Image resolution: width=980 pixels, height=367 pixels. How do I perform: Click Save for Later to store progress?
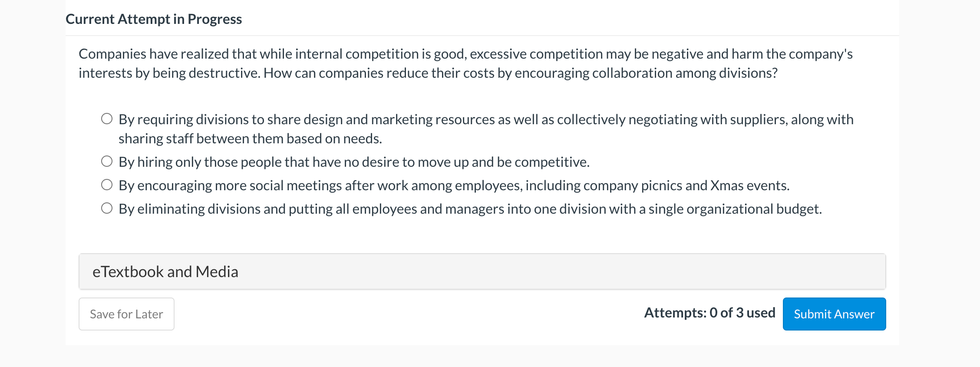(x=126, y=314)
